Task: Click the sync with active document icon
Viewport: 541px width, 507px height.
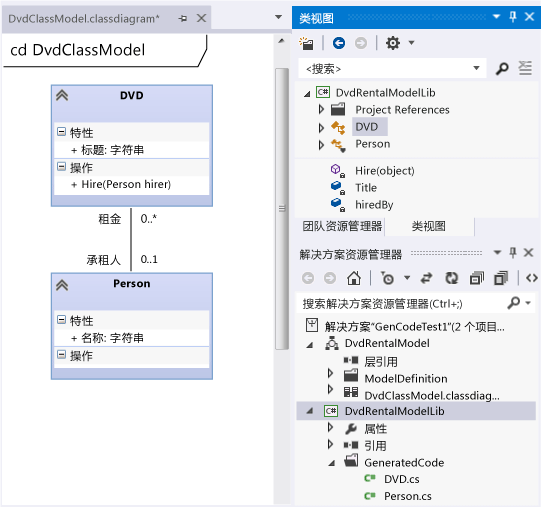Action: (426, 278)
